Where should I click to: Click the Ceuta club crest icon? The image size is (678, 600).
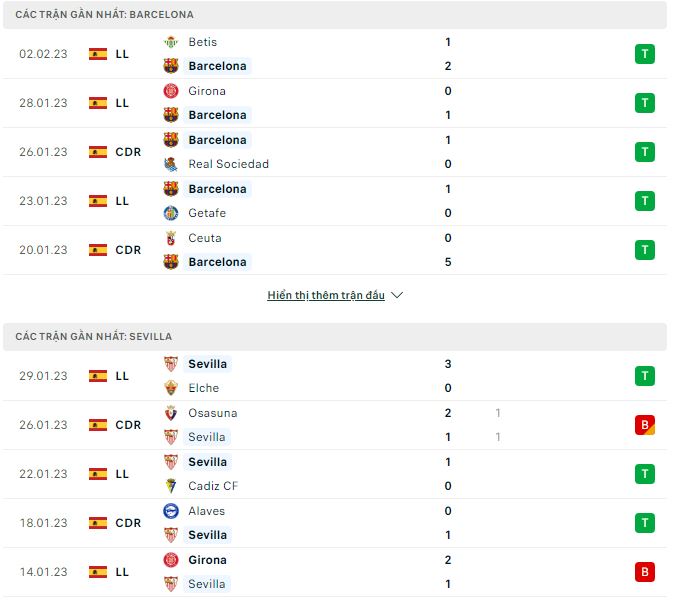[x=171, y=238]
